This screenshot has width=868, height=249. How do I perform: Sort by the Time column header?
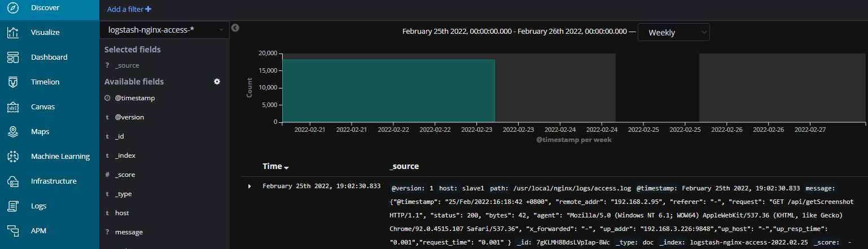click(276, 167)
